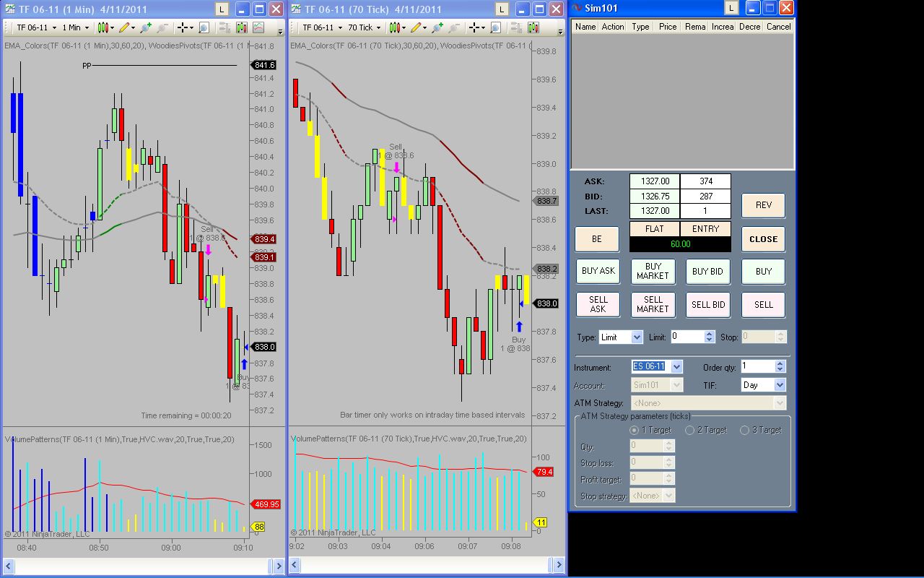Image resolution: width=924 pixels, height=578 pixels.
Task: Click inside the Order qty input field
Action: [757, 366]
